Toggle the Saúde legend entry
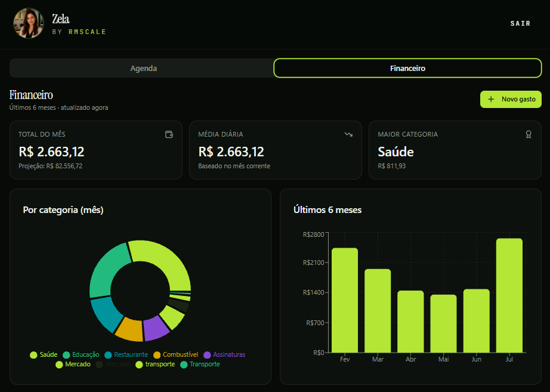The width and height of the screenshot is (550, 392). point(44,355)
